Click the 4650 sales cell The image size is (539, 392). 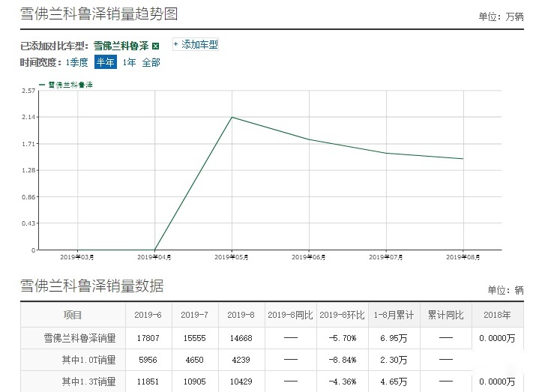(195, 360)
